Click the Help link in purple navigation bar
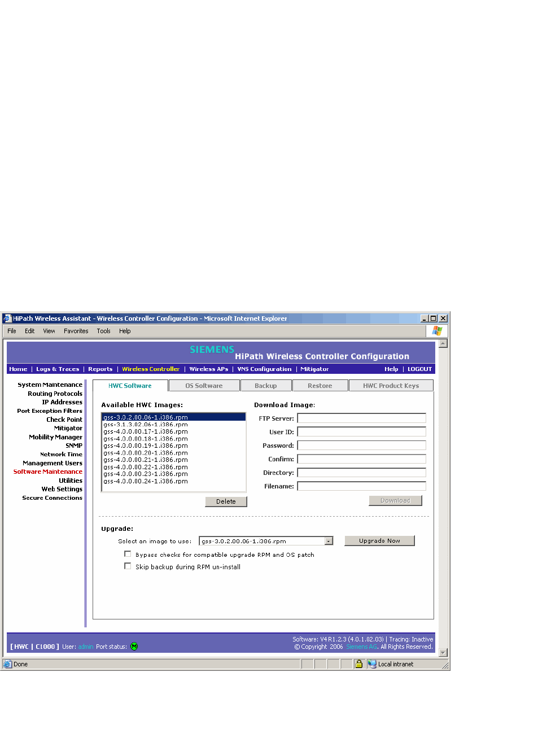 pos(391,369)
